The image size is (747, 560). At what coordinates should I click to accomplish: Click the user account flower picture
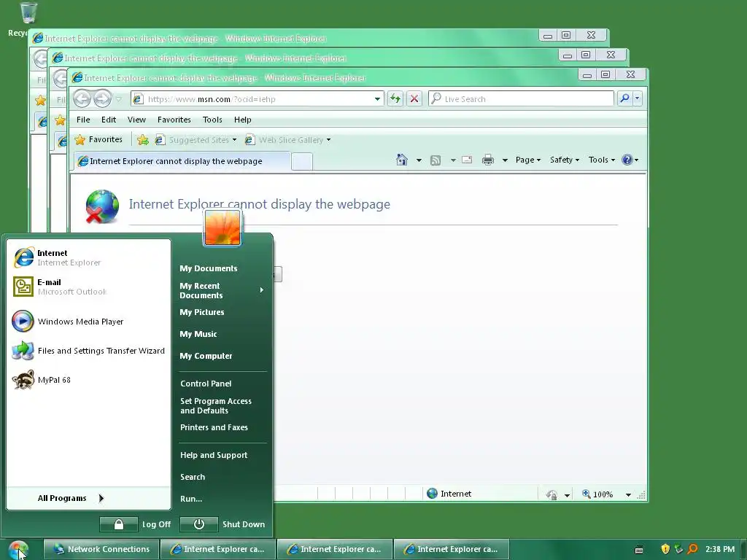pos(222,228)
